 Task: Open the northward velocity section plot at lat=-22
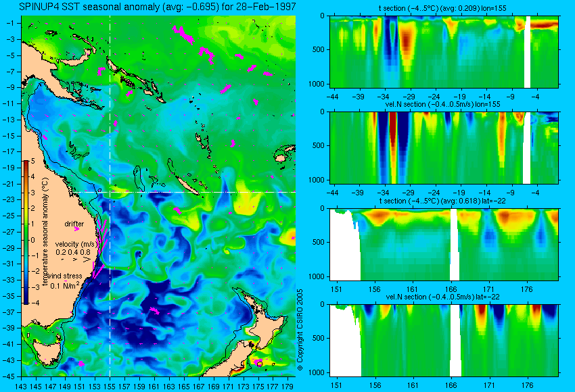coord(444,341)
